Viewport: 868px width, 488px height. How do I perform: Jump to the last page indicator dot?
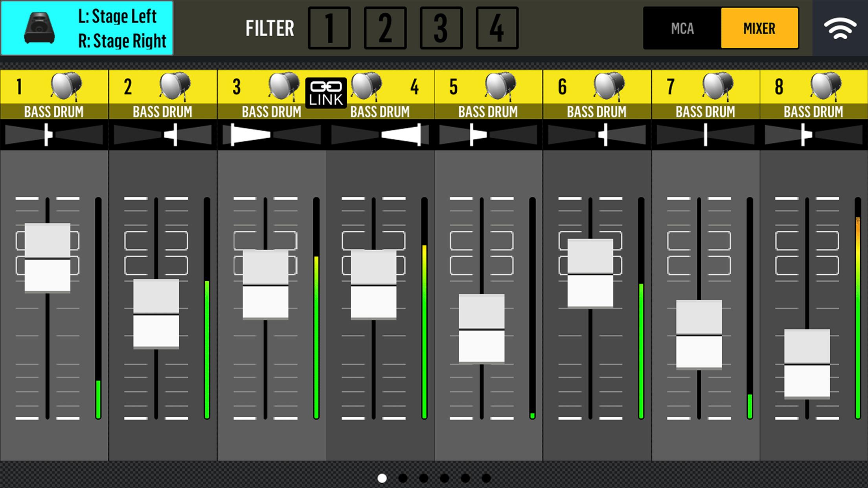(x=486, y=478)
